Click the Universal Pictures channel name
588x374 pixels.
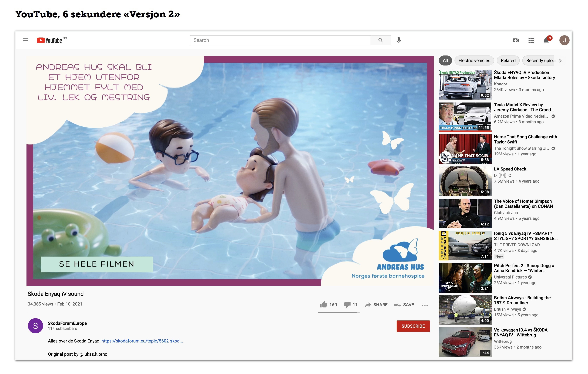pyautogui.click(x=510, y=277)
